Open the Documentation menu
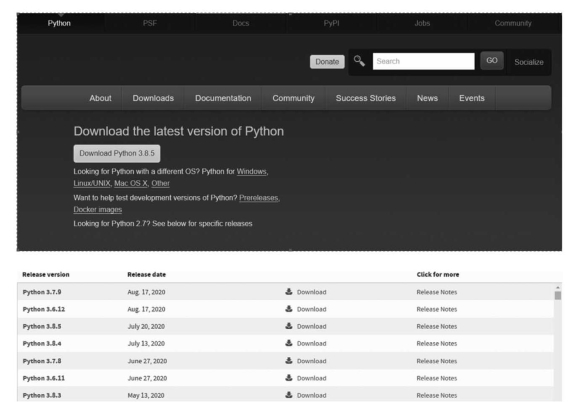Image resolution: width=579 pixels, height=402 pixels. pos(223,98)
